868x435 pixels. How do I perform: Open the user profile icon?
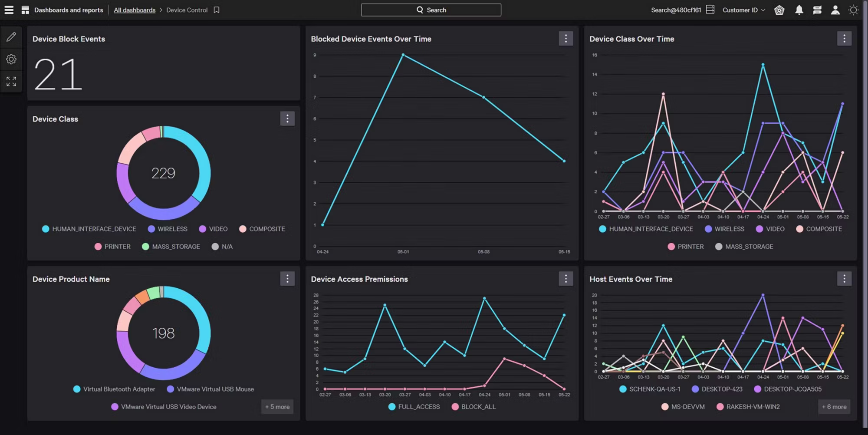point(835,10)
